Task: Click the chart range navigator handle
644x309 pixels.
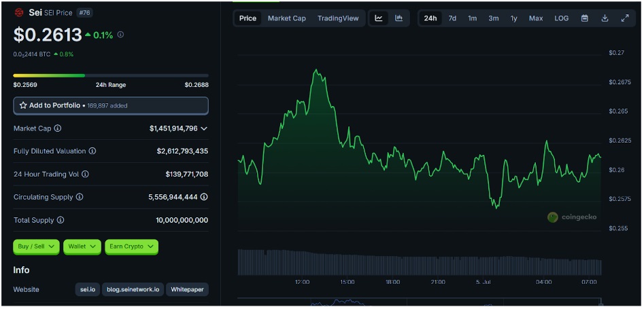Action: (602, 302)
